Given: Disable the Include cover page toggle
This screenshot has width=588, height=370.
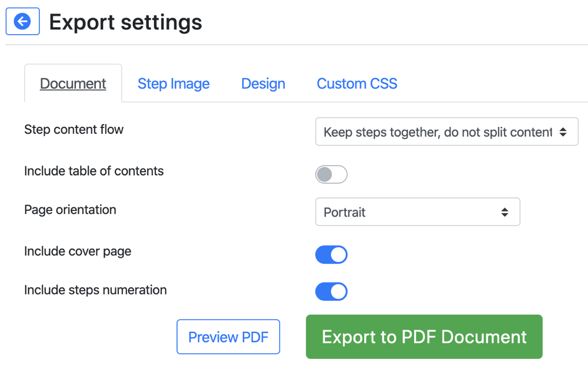Looking at the screenshot, I should [x=331, y=254].
